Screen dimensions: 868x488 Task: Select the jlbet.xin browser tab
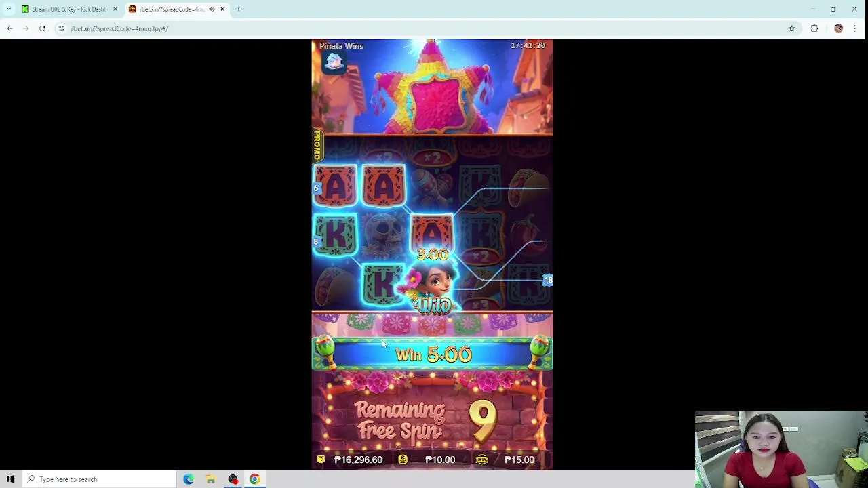pyautogui.click(x=176, y=9)
